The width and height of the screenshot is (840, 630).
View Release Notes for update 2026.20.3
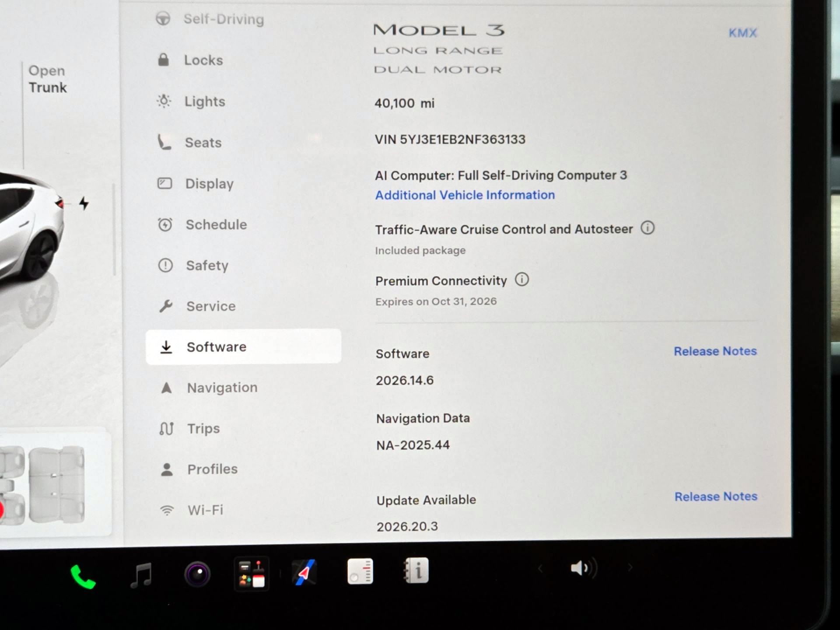point(716,497)
